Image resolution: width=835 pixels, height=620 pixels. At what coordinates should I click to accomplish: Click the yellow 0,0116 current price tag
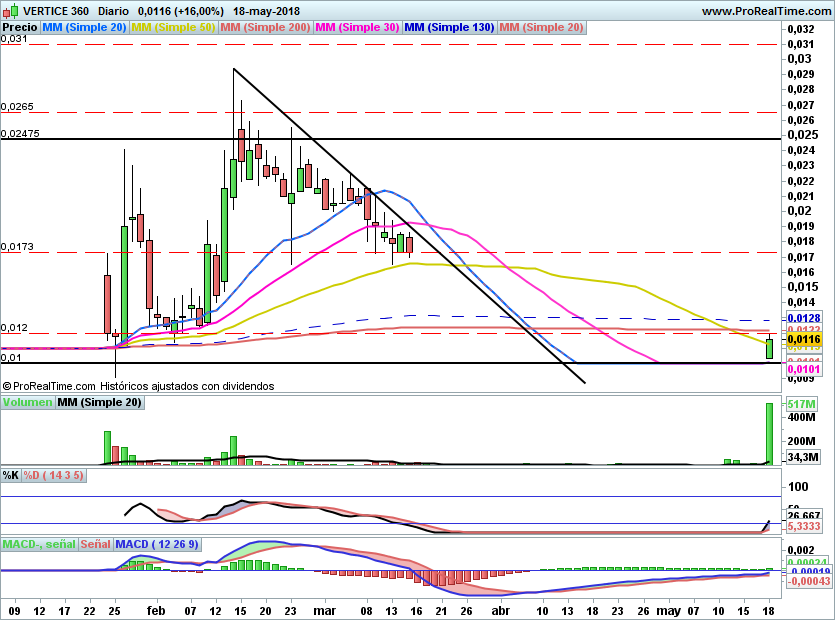tap(804, 339)
